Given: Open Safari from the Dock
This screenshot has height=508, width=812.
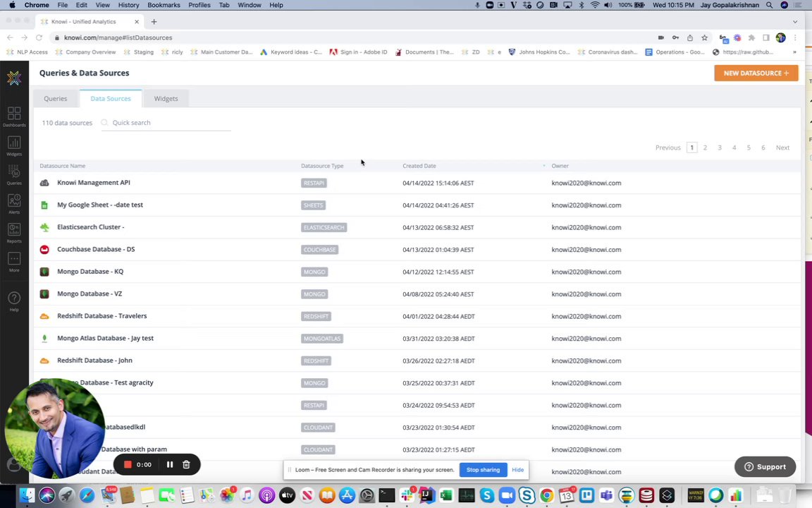Looking at the screenshot, I should pos(87,495).
